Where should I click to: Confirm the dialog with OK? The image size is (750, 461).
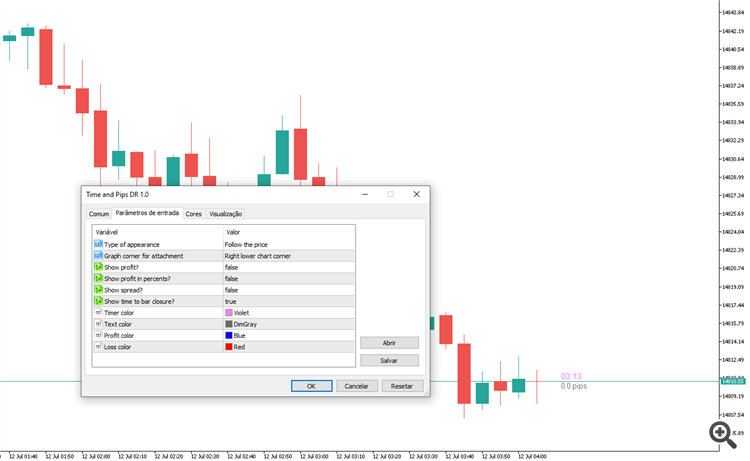(311, 386)
